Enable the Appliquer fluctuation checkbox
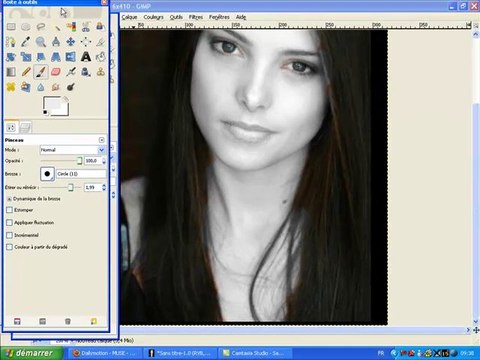 coord(9,222)
